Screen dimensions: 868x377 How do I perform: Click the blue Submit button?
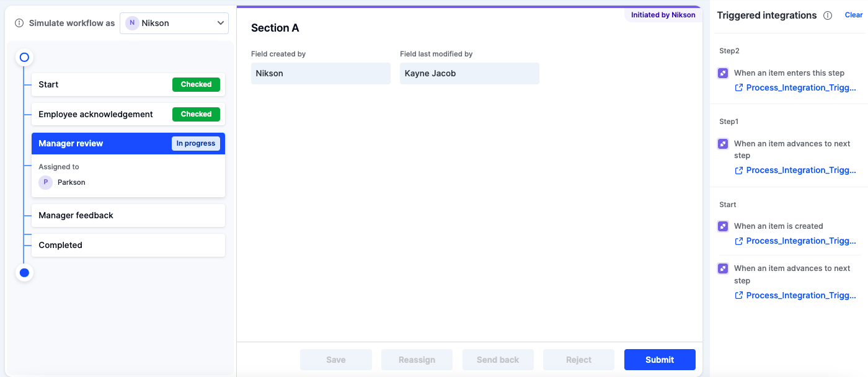[x=660, y=360]
